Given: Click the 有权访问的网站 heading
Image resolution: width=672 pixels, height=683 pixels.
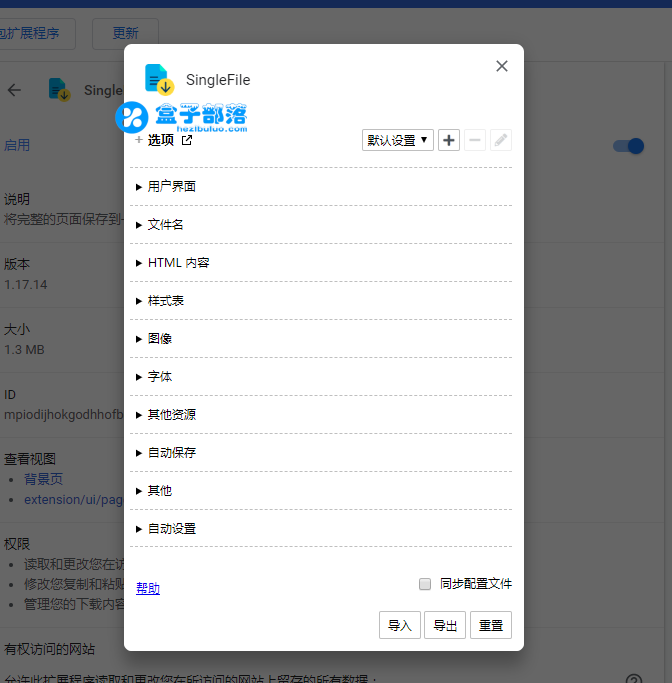Looking at the screenshot, I should 49,649.
